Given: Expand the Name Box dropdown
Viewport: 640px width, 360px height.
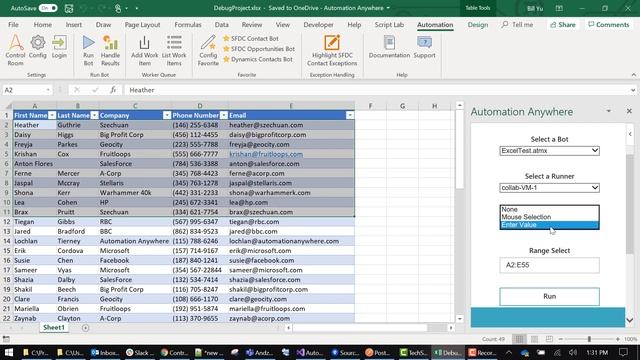Looking at the screenshot, I should (48, 90).
